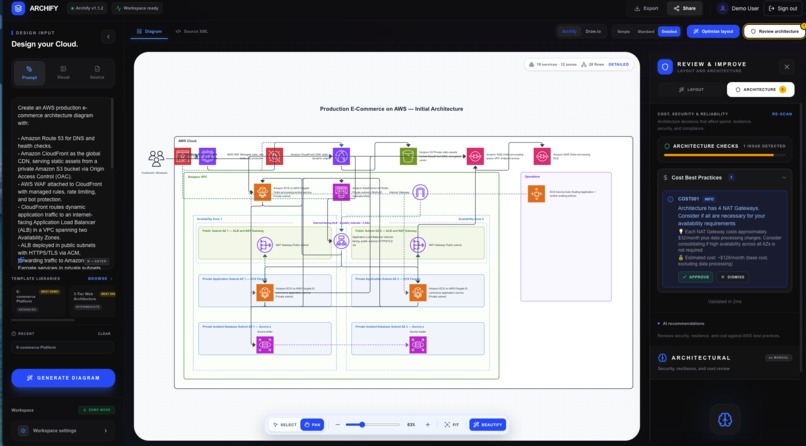The image size is (806, 446).
Task: Select the ECS Fargate icon in AZ 1 app subnet
Action: point(265,292)
